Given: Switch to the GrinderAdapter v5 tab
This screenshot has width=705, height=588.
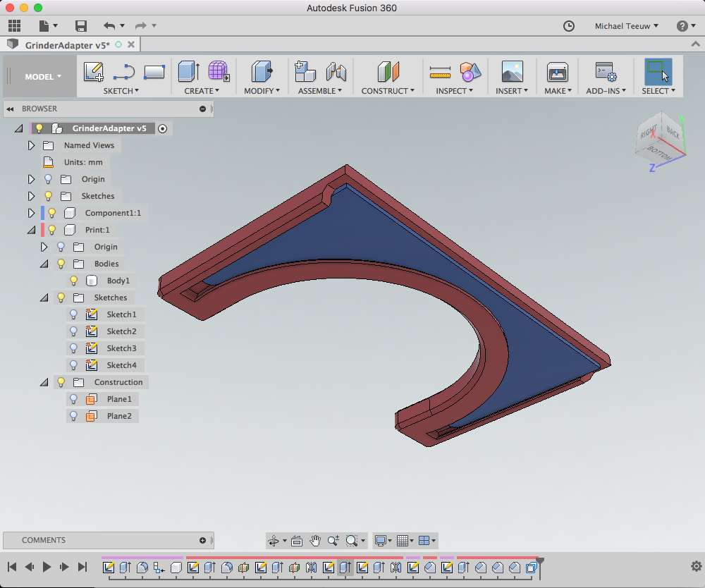Looking at the screenshot, I should (67, 45).
